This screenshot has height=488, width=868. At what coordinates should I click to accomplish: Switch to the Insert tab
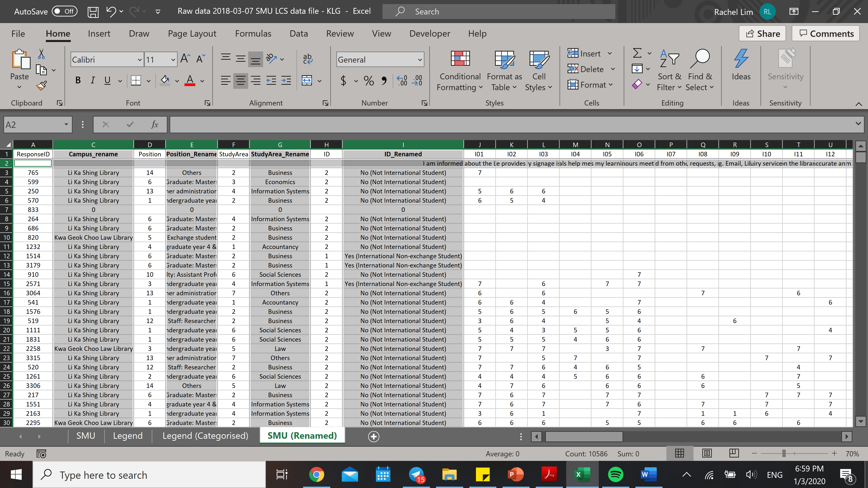pos(99,34)
